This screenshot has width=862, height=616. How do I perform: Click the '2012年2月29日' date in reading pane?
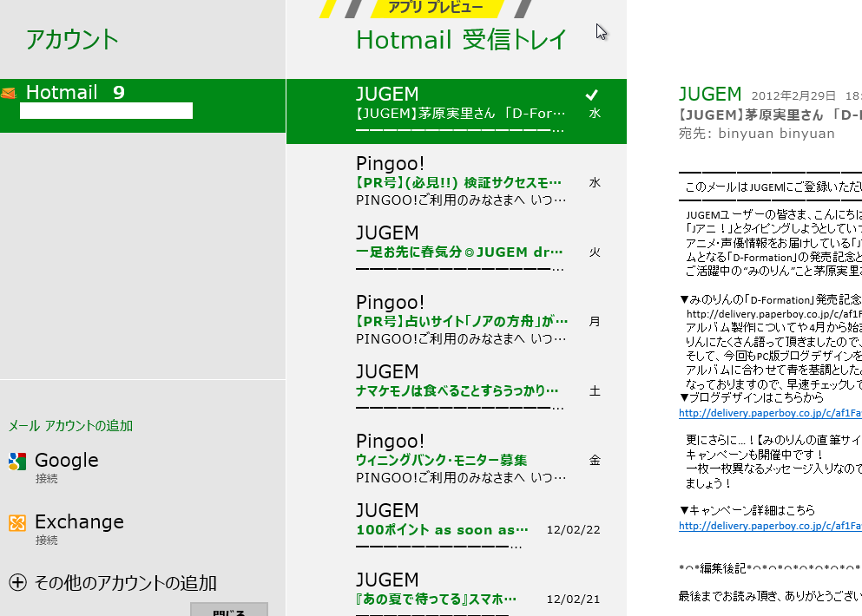coord(793,95)
